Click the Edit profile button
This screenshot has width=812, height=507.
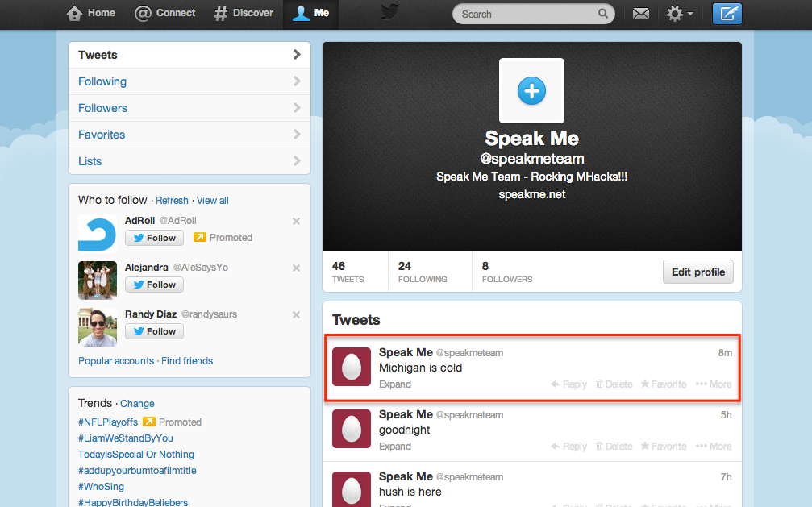pos(698,272)
